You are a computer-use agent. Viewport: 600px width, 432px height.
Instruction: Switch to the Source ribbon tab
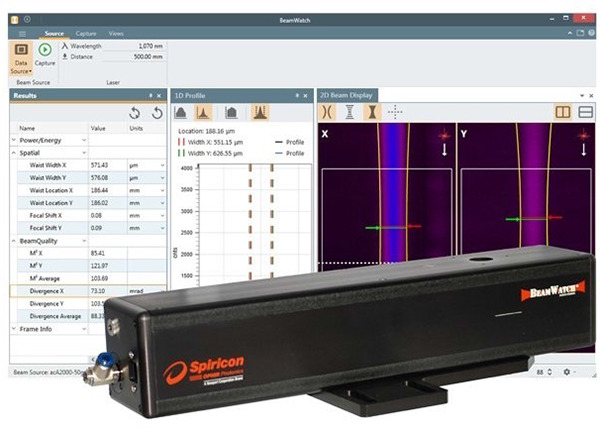pos(54,33)
